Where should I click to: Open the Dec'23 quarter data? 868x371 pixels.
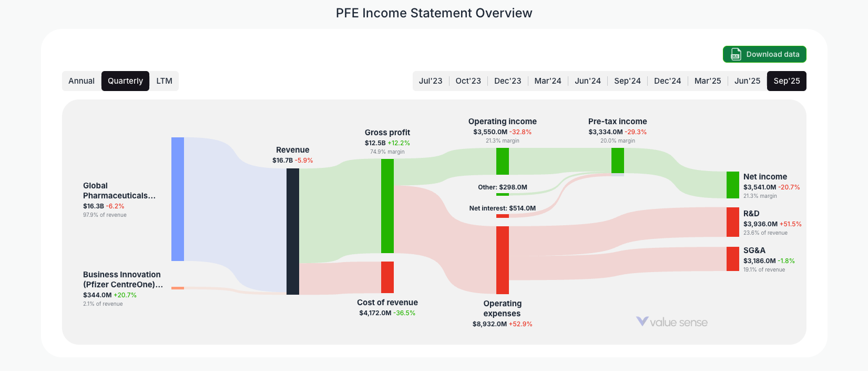click(507, 81)
